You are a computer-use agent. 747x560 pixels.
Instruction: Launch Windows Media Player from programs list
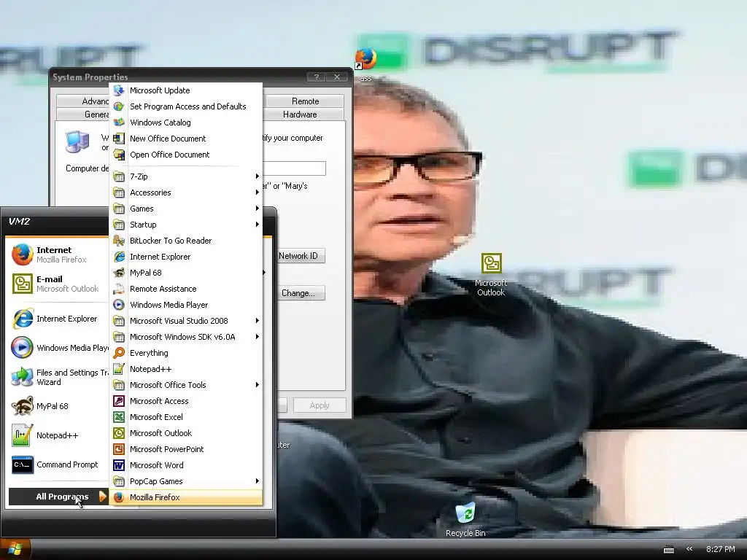point(186,305)
